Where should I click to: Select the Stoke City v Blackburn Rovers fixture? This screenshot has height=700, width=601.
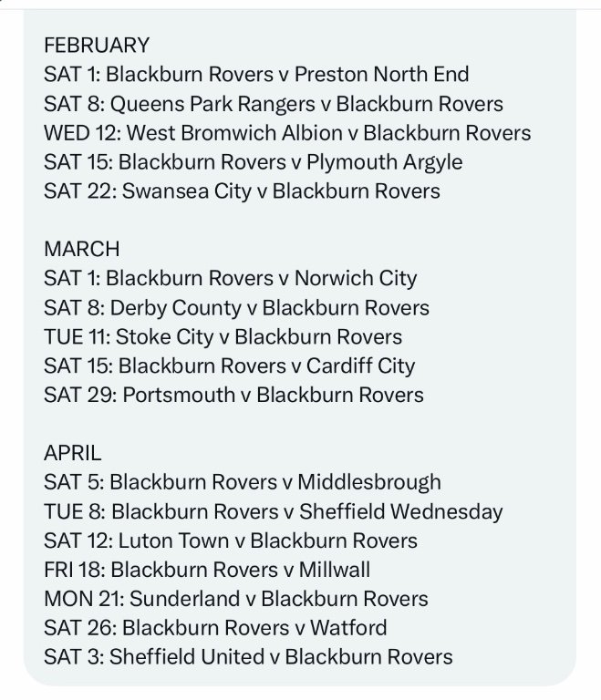tap(223, 336)
